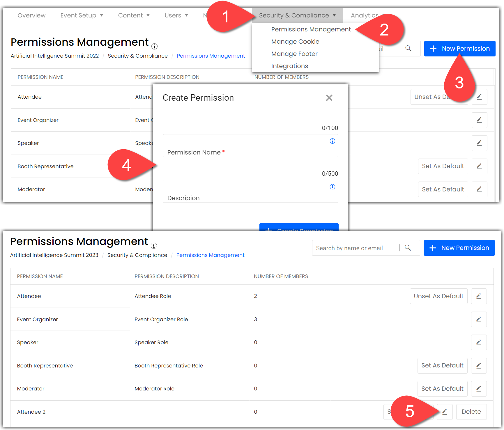Open Permissions Management breadcrumb in lower panel

pos(210,255)
